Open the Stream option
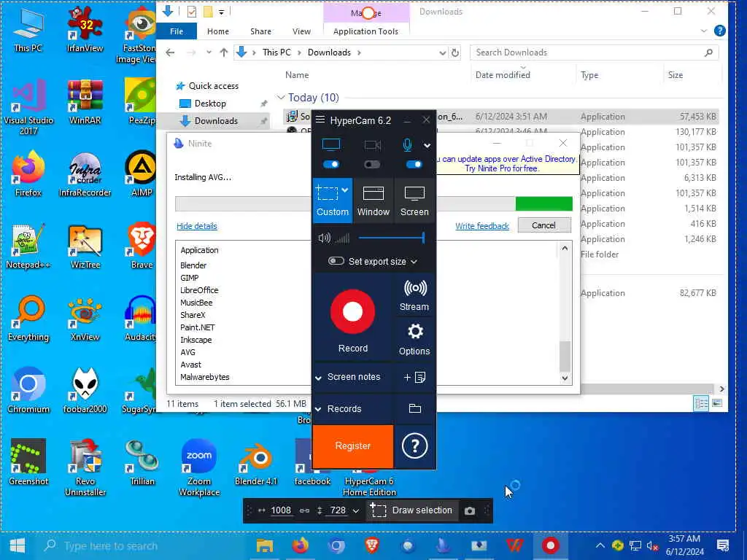 click(x=414, y=295)
